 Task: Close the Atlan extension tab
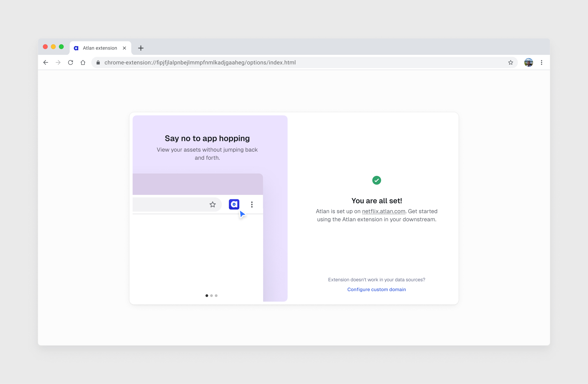pyautogui.click(x=124, y=48)
